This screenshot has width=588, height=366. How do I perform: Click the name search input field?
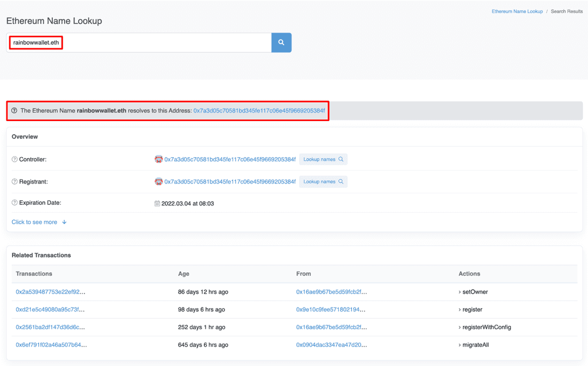139,42
